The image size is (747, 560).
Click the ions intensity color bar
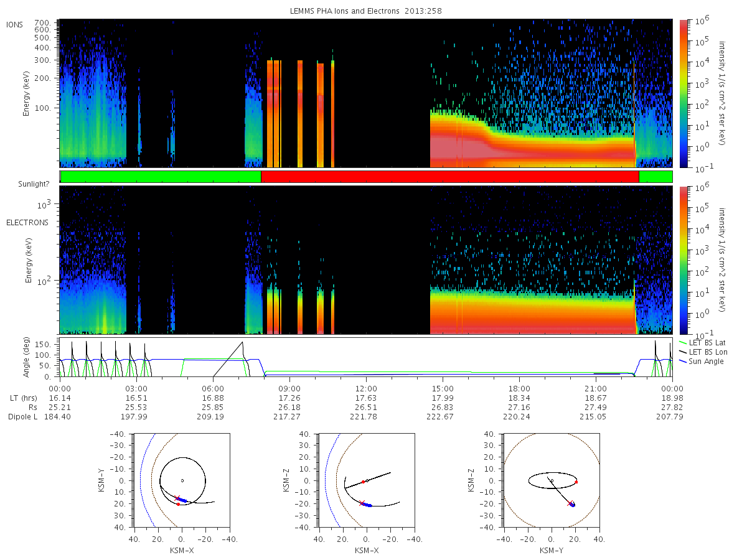684,93
